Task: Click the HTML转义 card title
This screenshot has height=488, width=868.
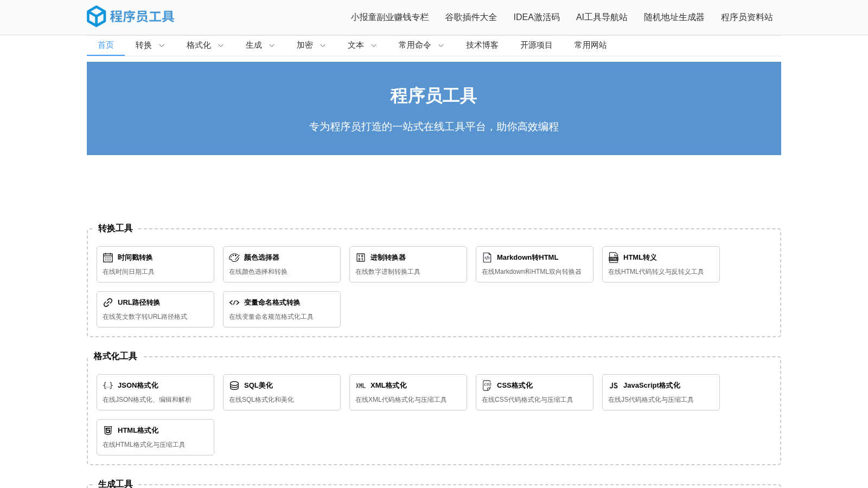Action: 640,258
